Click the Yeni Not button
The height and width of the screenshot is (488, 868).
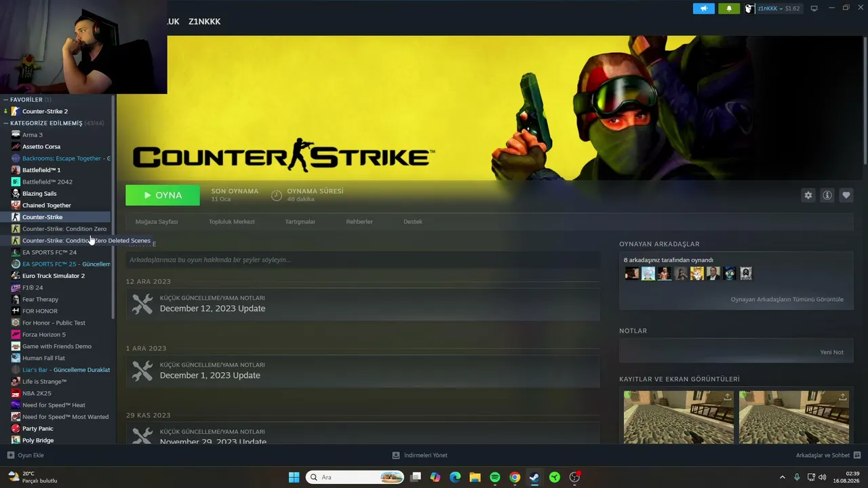(x=831, y=352)
